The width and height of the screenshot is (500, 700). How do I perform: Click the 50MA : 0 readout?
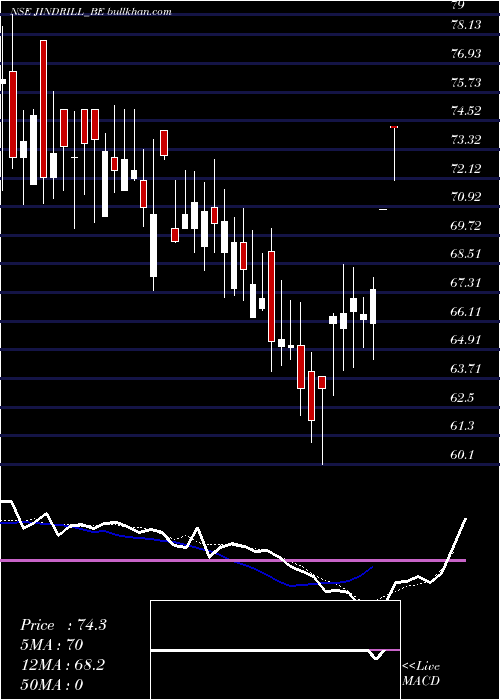click(x=52, y=685)
